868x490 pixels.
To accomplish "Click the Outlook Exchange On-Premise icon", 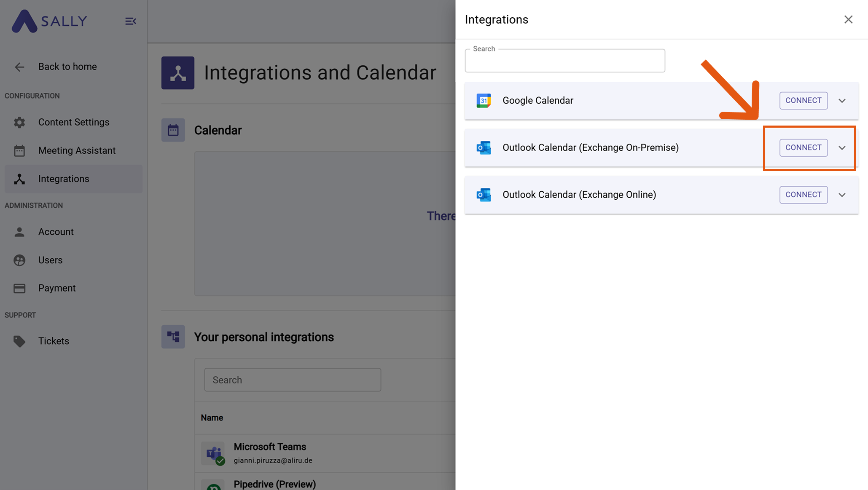I will click(484, 148).
